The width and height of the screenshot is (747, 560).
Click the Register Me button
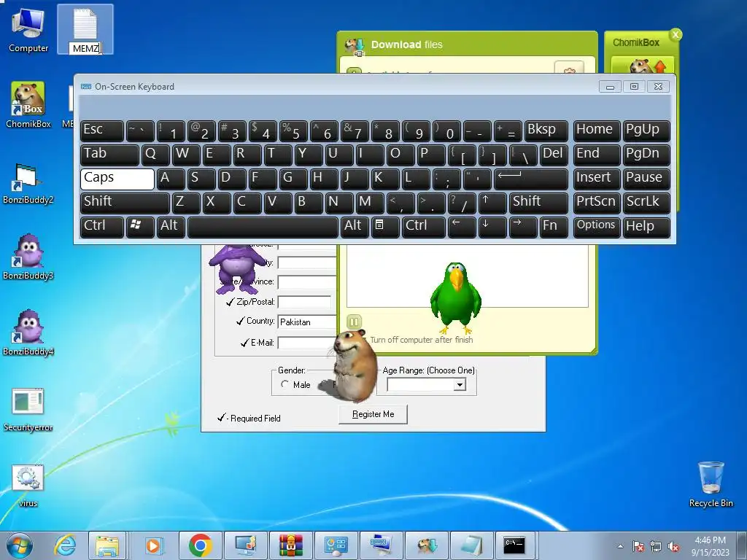pos(373,414)
